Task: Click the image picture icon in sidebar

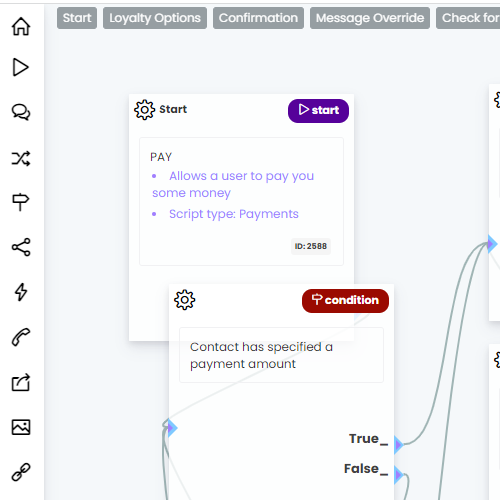Action: (x=21, y=427)
